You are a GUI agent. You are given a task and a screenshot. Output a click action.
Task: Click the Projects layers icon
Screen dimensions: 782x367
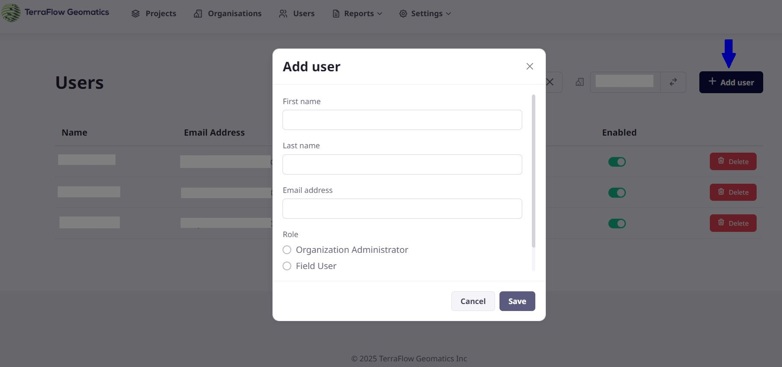[x=136, y=14]
